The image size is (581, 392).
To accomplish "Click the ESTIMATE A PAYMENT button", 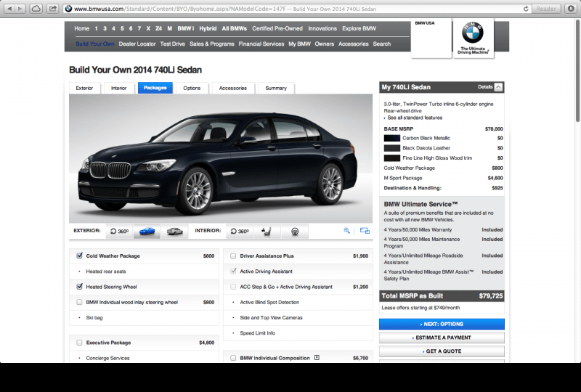I will pos(442,338).
